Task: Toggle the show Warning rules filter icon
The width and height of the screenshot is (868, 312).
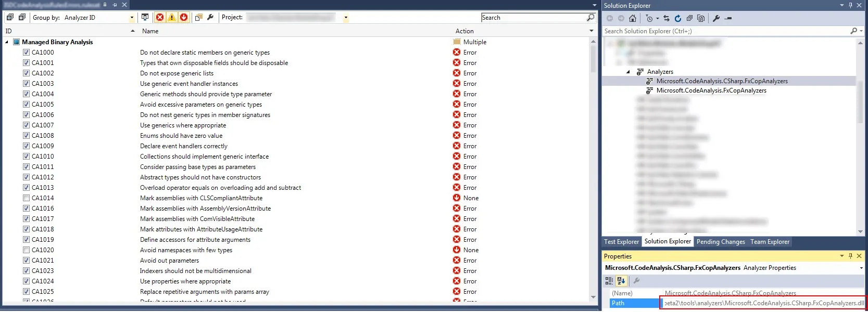Action: [x=172, y=17]
